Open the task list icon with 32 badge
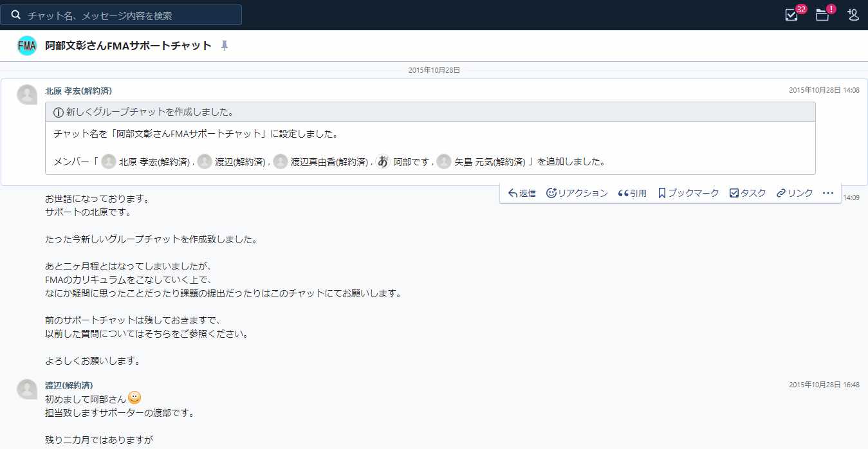The image size is (868, 449). tap(791, 15)
